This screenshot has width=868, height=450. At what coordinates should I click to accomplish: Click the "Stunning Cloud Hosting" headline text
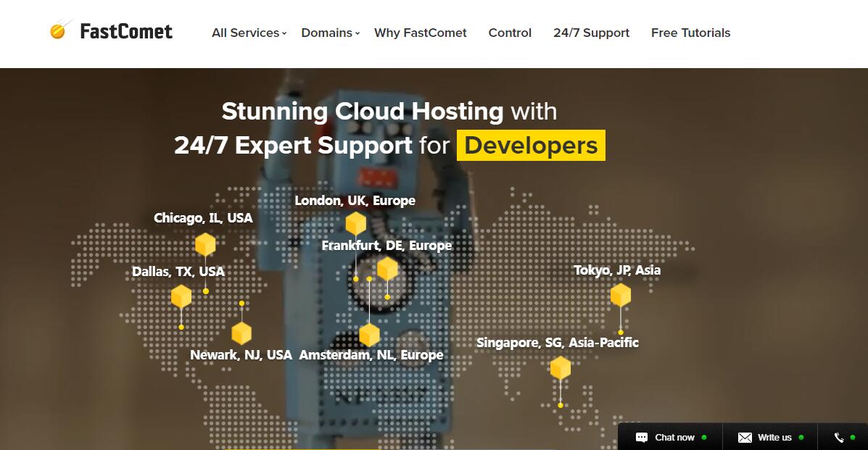pos(363,112)
